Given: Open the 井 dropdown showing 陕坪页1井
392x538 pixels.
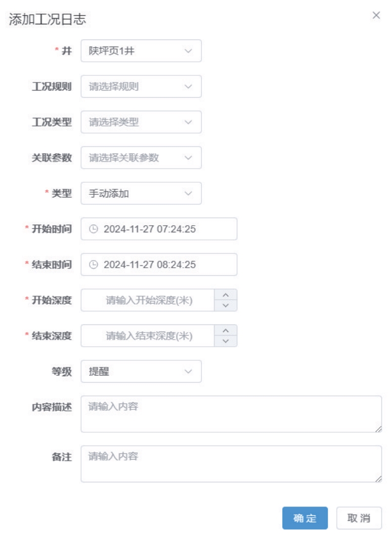Looking at the screenshot, I should [x=141, y=51].
